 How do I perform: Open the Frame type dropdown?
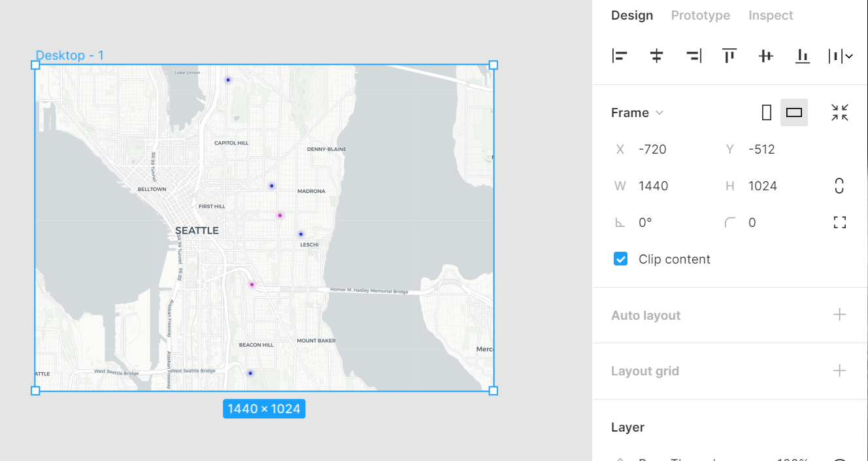(x=637, y=112)
